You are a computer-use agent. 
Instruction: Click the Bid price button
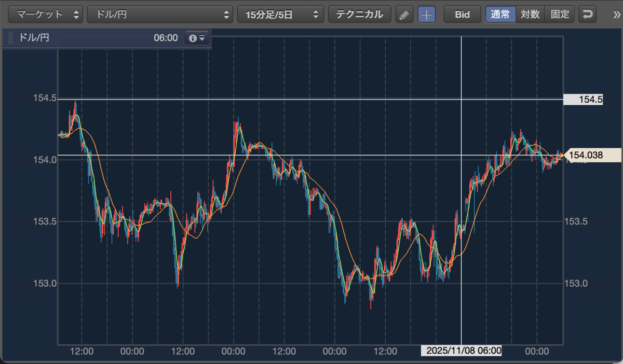[x=462, y=15]
